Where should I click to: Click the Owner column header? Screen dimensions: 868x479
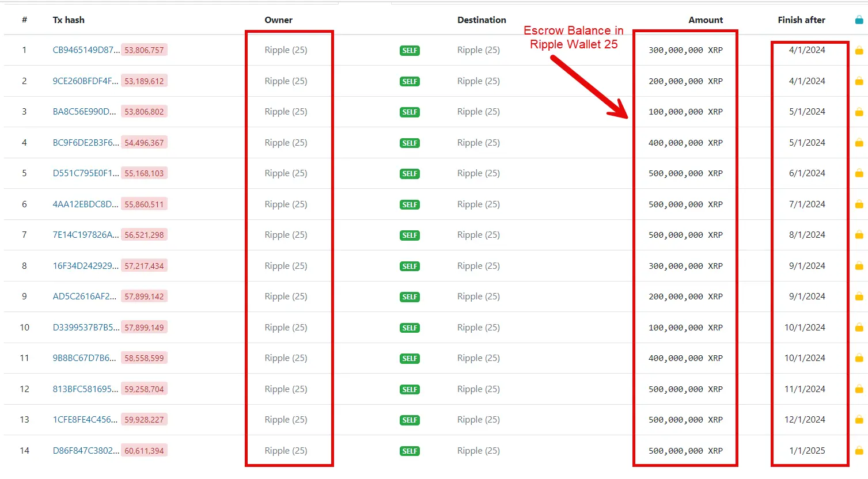278,20
